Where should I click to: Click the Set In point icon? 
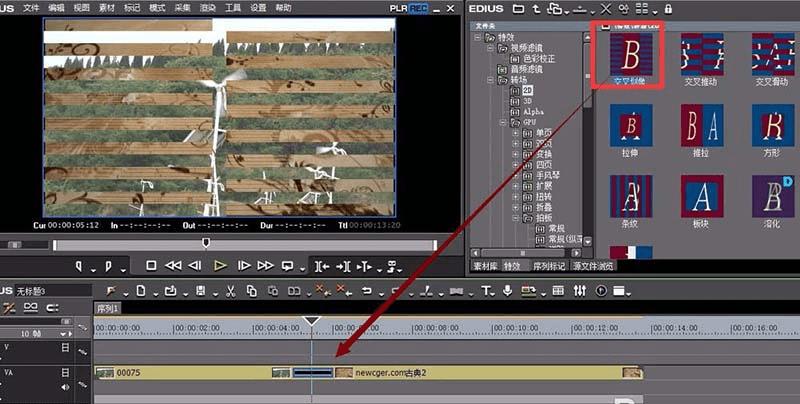click(x=79, y=266)
